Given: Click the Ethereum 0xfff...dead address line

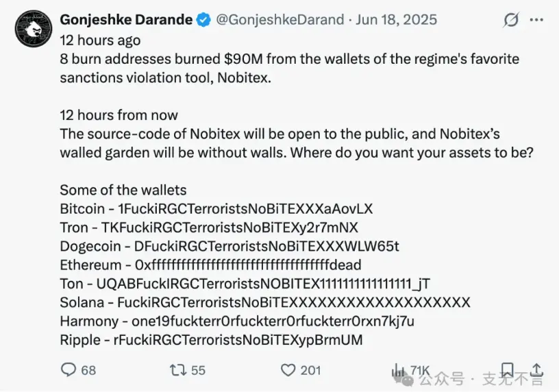Looking at the screenshot, I should tap(210, 265).
